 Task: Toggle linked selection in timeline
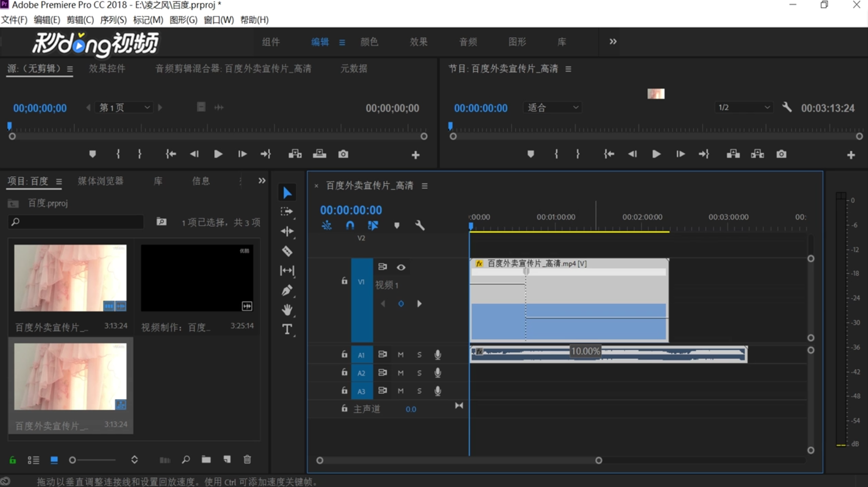point(373,225)
